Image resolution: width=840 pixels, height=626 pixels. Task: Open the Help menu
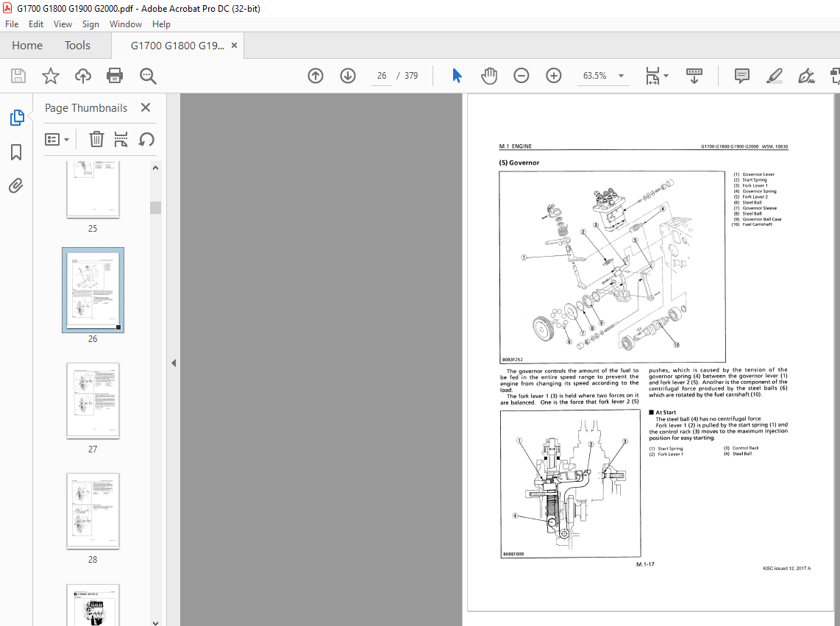(x=161, y=24)
